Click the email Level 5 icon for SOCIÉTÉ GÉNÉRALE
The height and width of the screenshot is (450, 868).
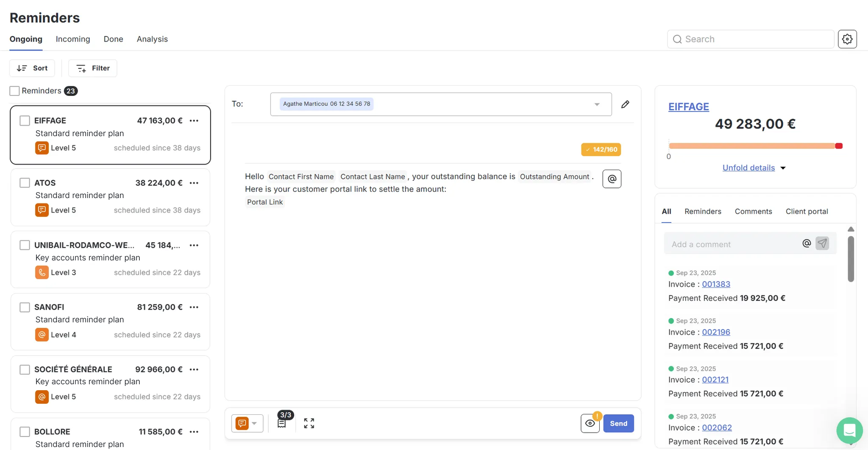pos(42,397)
